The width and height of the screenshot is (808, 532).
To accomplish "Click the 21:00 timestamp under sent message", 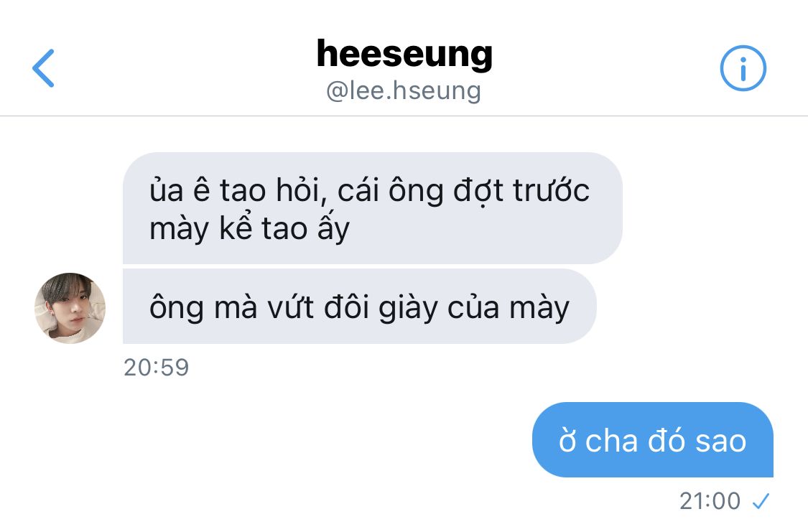I will tap(710, 500).
